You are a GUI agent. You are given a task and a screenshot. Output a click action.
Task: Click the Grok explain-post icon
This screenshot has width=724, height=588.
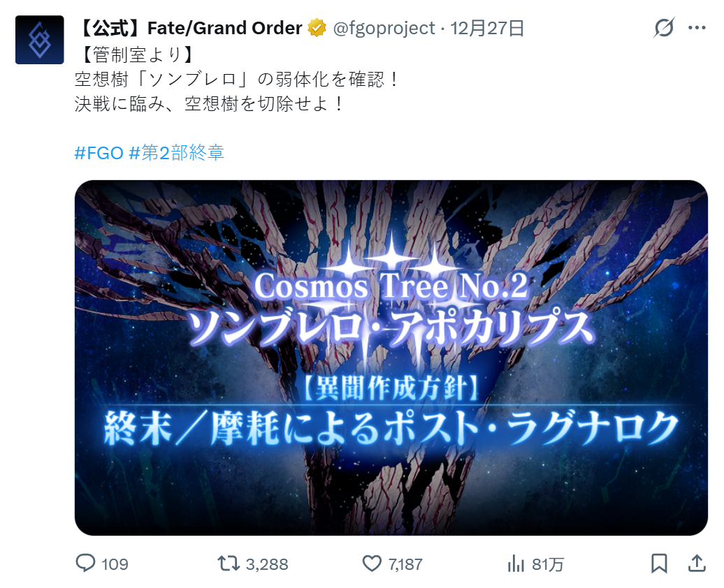point(664,28)
